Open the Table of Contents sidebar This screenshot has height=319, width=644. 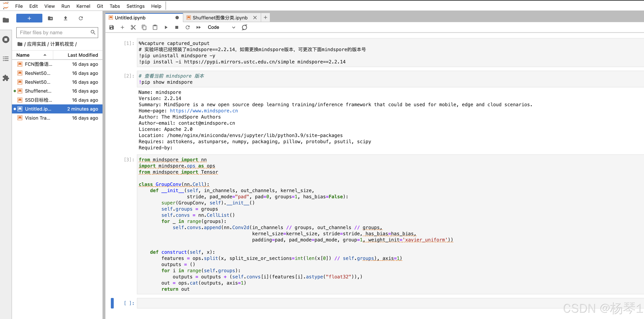pyautogui.click(x=6, y=59)
